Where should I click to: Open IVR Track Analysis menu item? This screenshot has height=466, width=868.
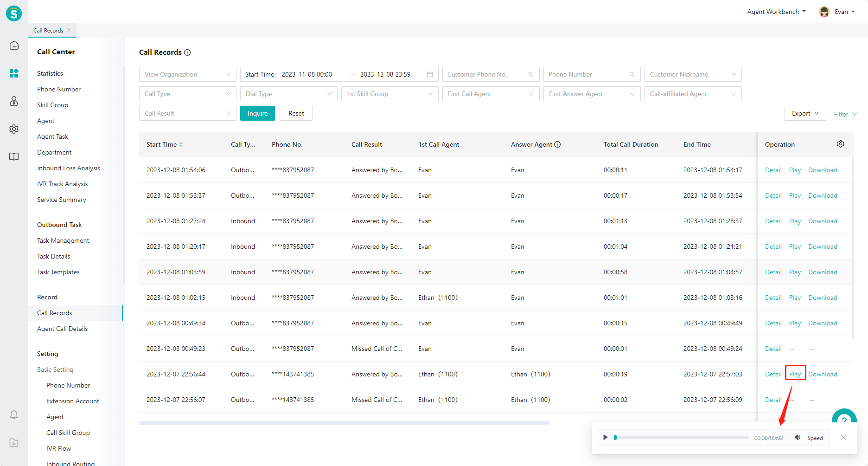(x=62, y=184)
